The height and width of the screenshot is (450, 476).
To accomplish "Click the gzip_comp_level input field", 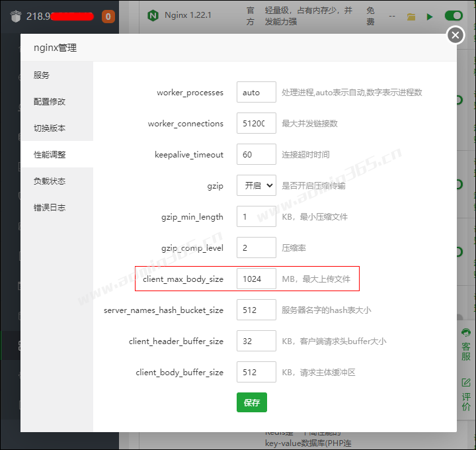I will coord(257,247).
